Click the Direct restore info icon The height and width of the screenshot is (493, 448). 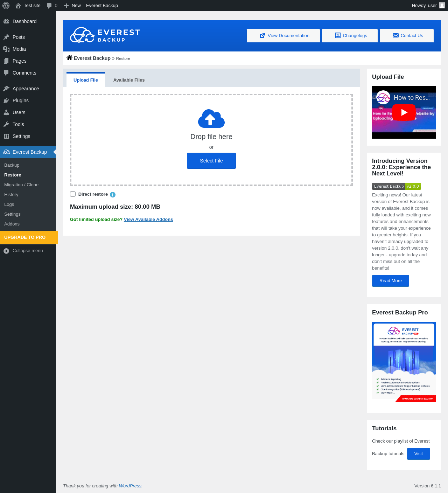point(113,195)
